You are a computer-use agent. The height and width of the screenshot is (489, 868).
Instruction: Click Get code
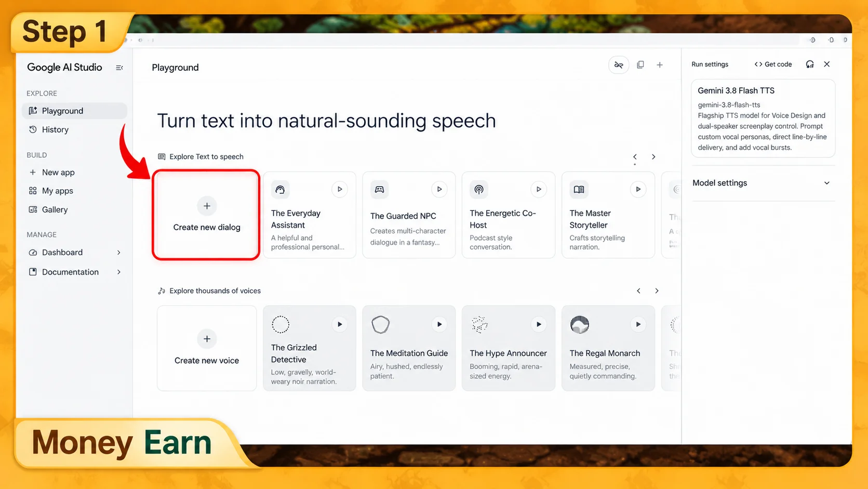(x=773, y=64)
